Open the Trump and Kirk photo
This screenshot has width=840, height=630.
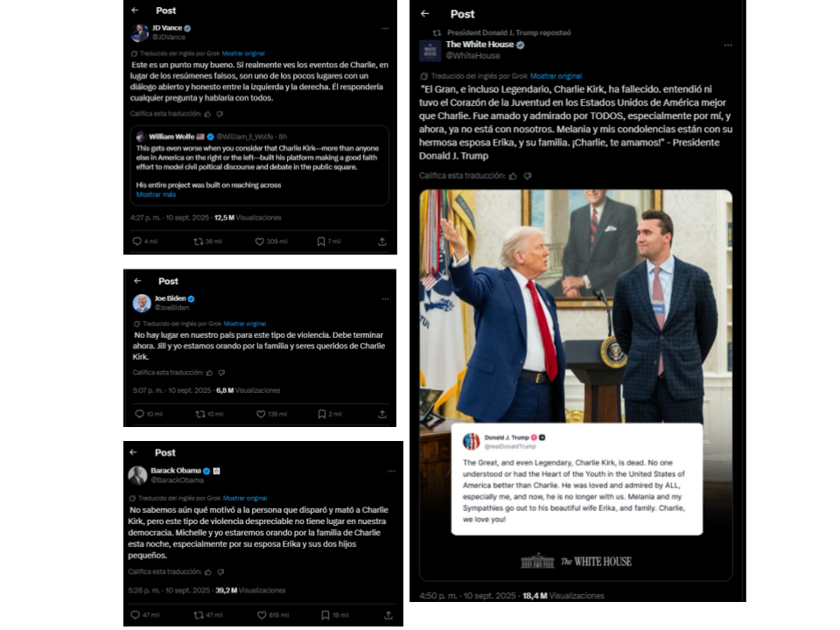pos(576,305)
